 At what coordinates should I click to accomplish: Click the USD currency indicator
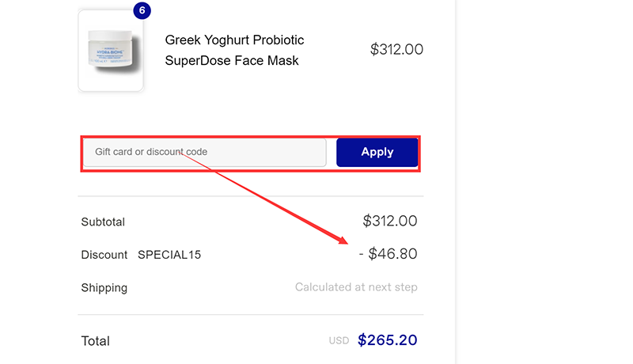coord(339,341)
